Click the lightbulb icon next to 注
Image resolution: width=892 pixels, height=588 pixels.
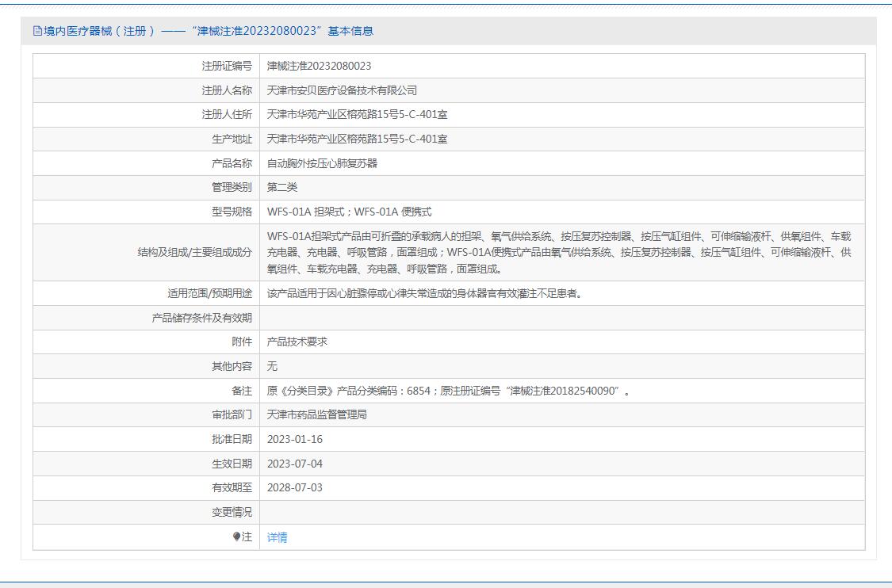[236, 536]
